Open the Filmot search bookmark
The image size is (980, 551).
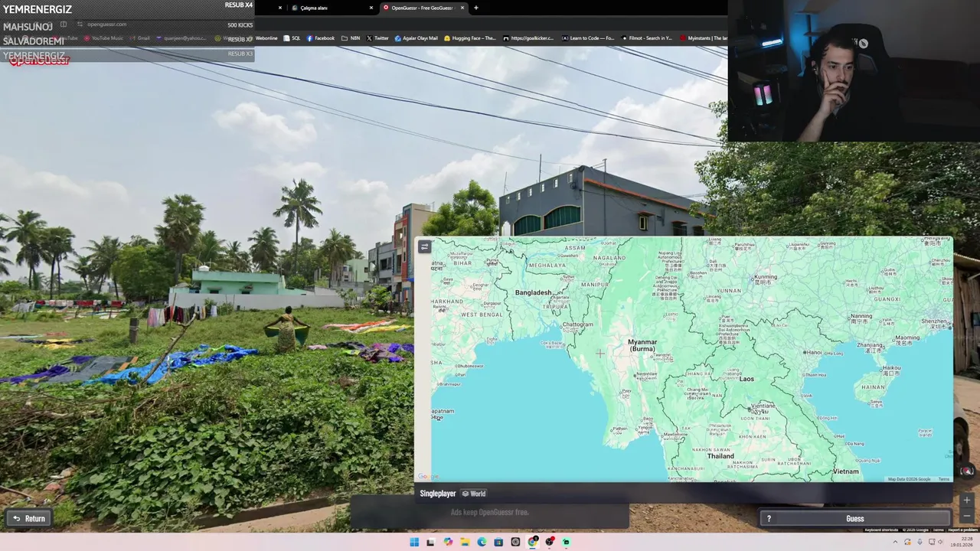click(646, 37)
